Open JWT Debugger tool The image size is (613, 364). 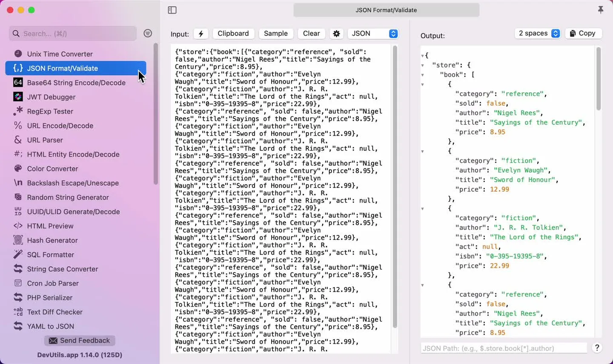(76, 97)
